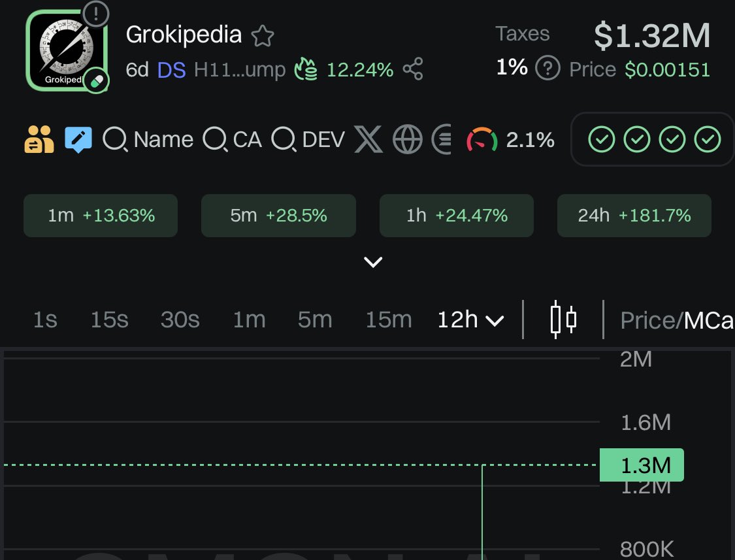The image size is (735, 560).
Task: Click the first green security checkmark
Action: 602,139
